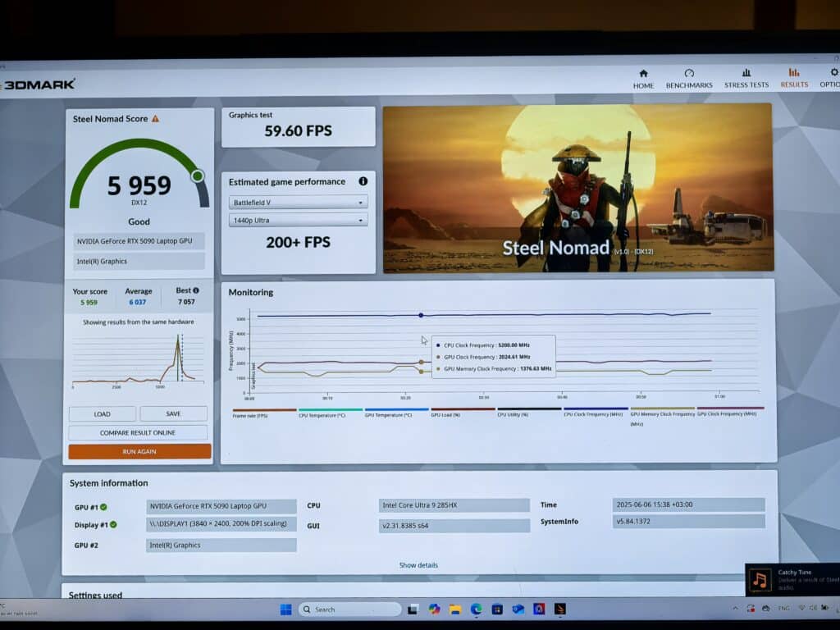This screenshot has height=630, width=840.
Task: Click the Steel Nomad Score warning triangle
Action: 155,119
